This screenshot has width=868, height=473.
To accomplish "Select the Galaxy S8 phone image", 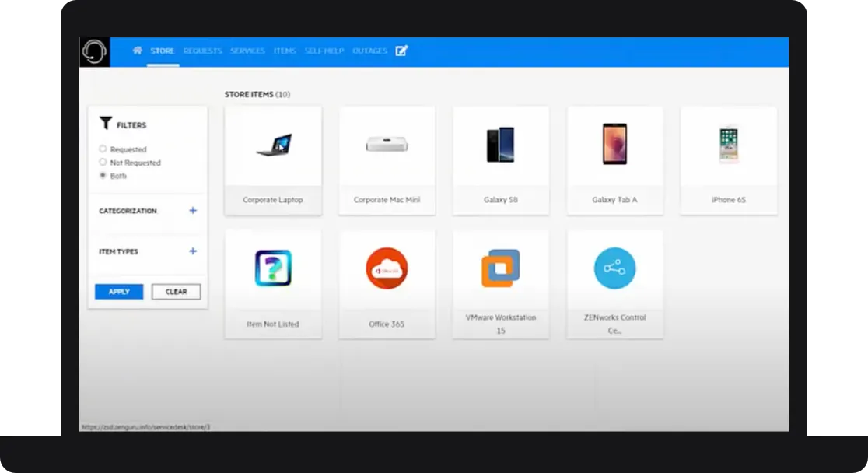I will point(500,145).
